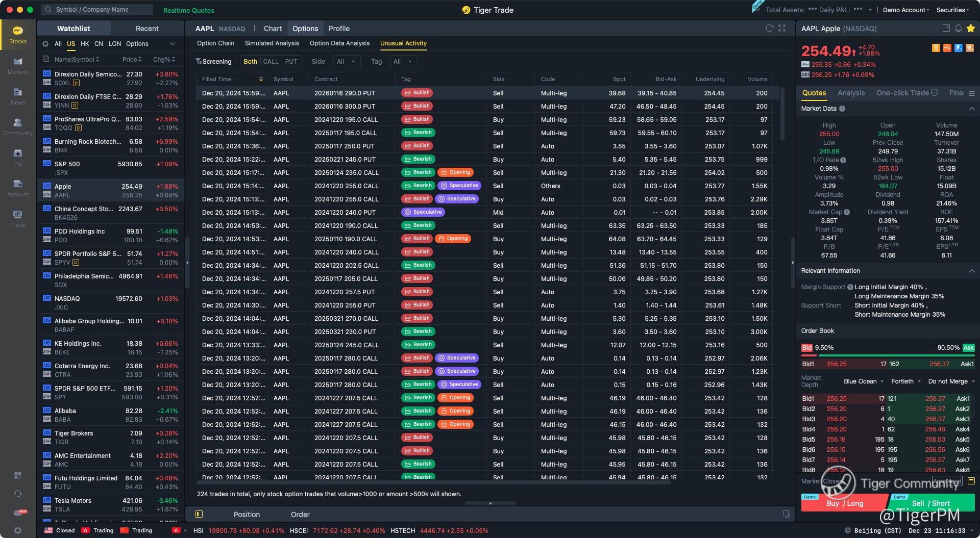
Task: Open the Side filter dropdown
Action: [x=347, y=62]
